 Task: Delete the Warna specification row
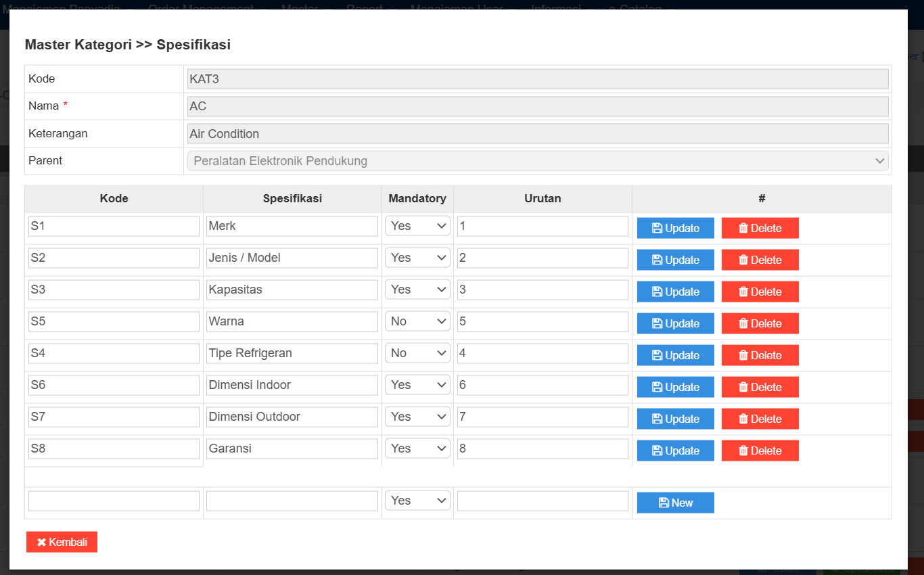click(760, 323)
